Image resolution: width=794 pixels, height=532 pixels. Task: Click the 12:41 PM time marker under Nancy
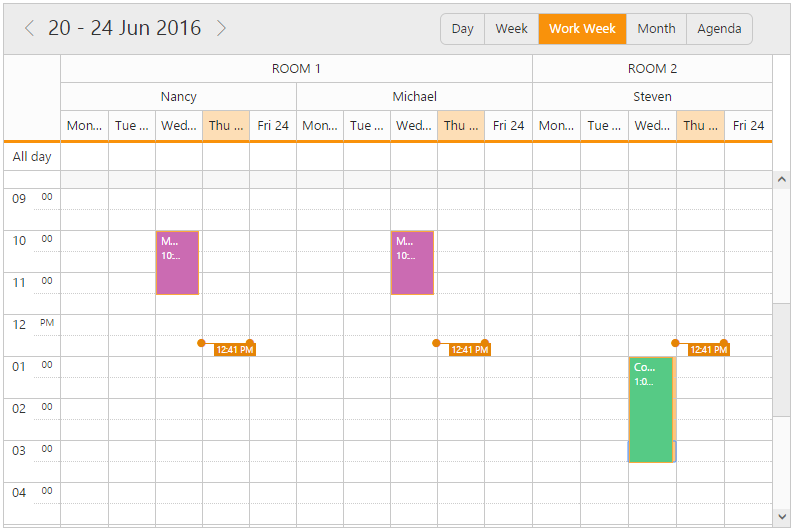click(234, 350)
